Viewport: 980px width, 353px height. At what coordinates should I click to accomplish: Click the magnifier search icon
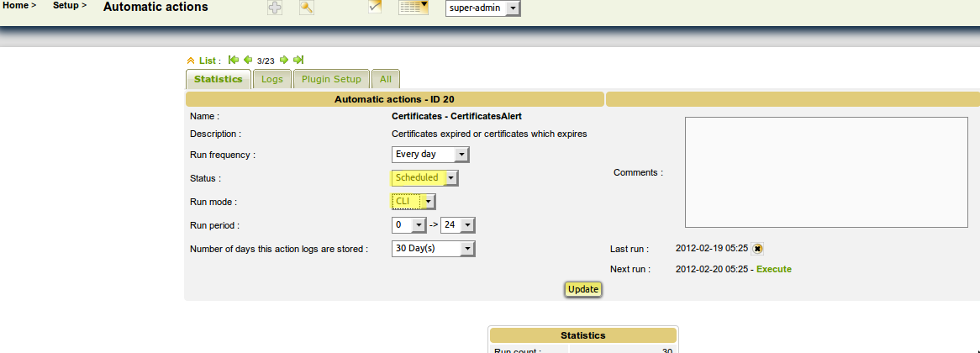pos(307,8)
